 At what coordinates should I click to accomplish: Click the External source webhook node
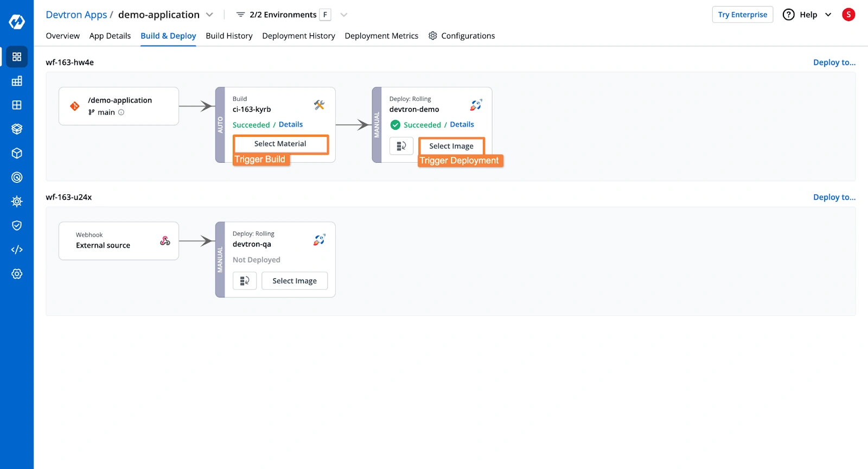(x=119, y=241)
